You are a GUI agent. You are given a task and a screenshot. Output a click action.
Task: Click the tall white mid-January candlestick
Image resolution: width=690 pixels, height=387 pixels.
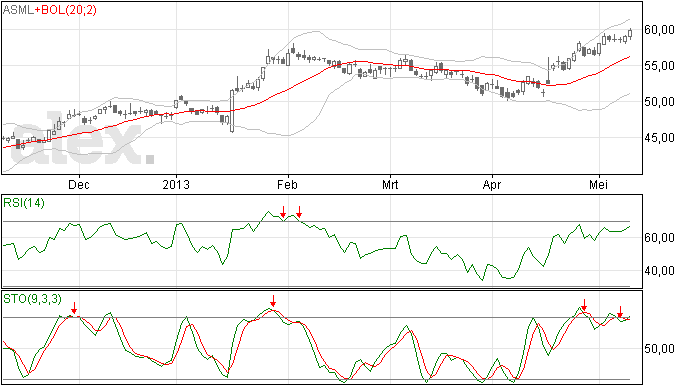point(232,111)
